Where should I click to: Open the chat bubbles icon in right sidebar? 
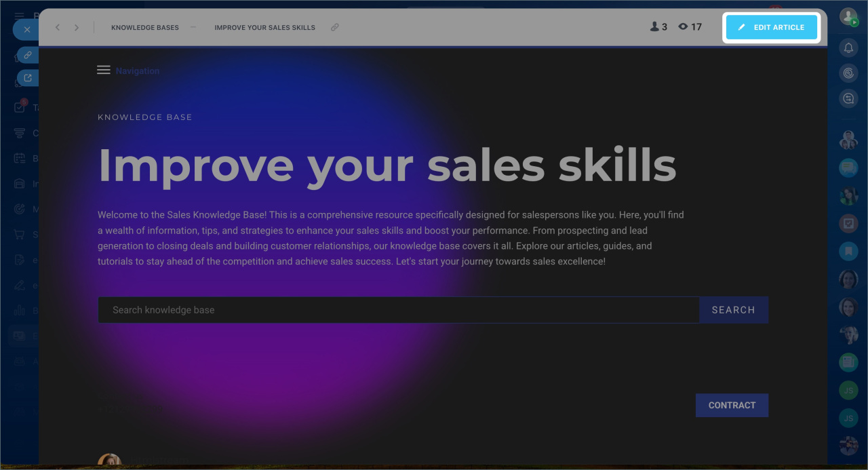click(848, 98)
